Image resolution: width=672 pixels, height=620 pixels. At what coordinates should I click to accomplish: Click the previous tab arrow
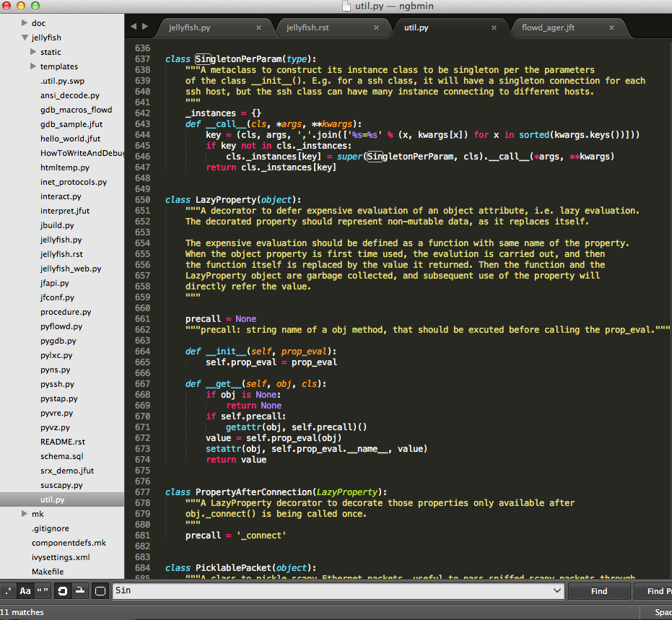click(x=133, y=27)
